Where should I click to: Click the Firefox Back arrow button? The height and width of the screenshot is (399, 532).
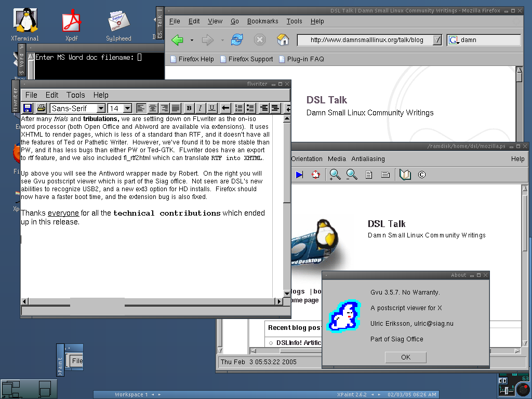pos(178,40)
